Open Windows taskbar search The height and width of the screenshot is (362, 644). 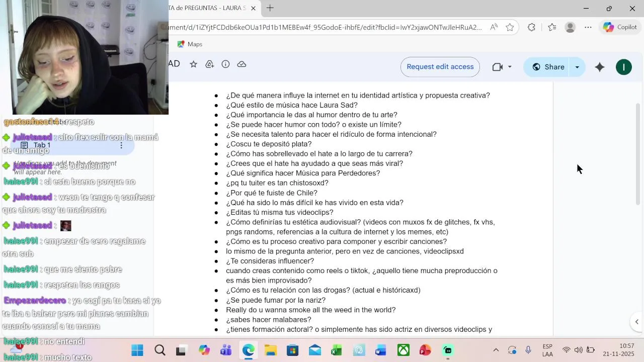pyautogui.click(x=159, y=350)
